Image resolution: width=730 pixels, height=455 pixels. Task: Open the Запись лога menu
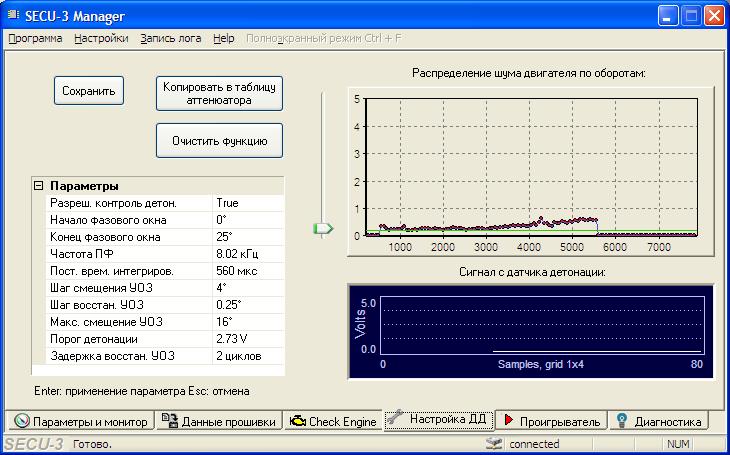pos(171,38)
